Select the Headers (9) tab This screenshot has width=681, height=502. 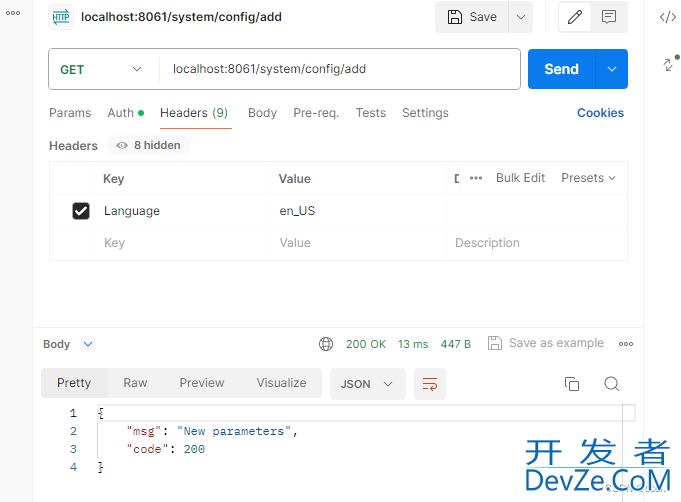tap(194, 113)
